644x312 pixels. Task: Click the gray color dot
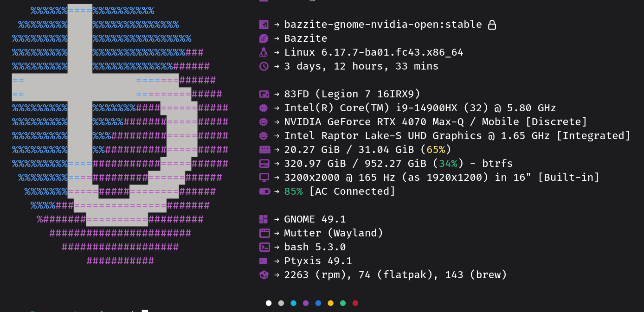[x=281, y=303]
